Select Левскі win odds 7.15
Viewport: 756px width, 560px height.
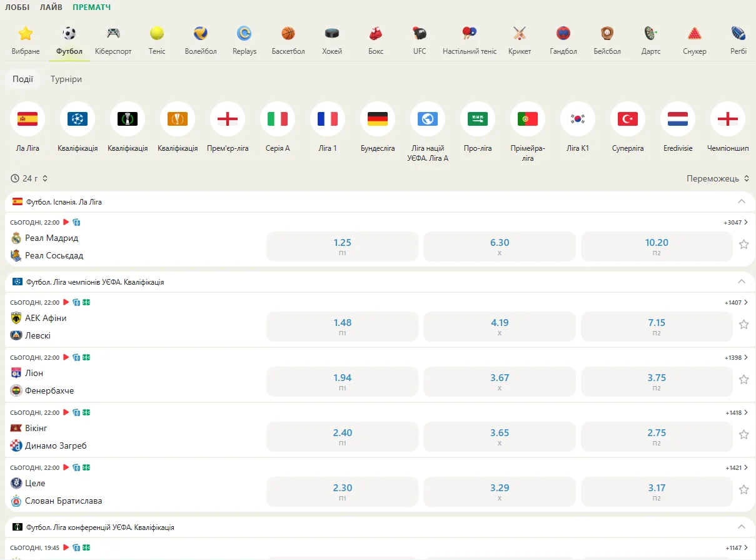tap(657, 327)
